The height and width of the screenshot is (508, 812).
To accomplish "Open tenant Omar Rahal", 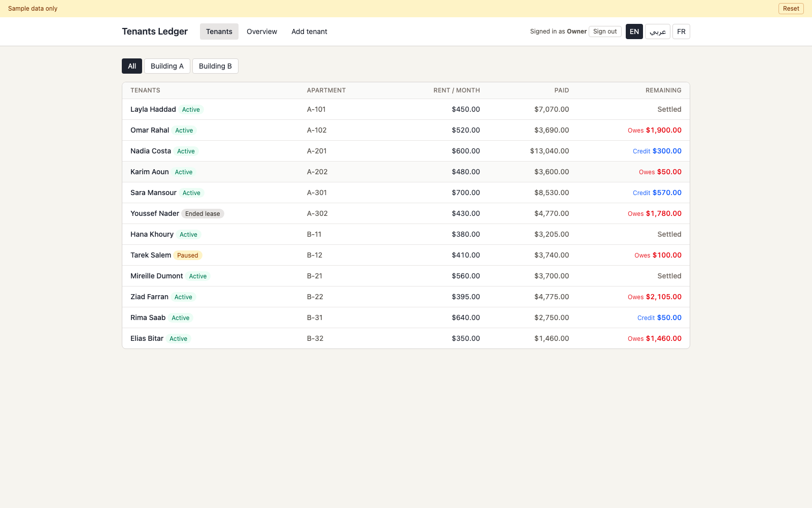I will tap(150, 130).
